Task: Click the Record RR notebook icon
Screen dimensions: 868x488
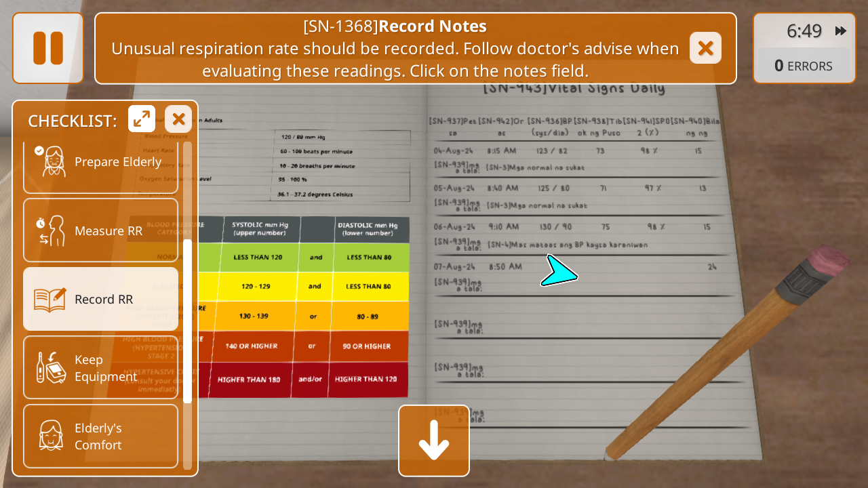Action: click(x=50, y=299)
